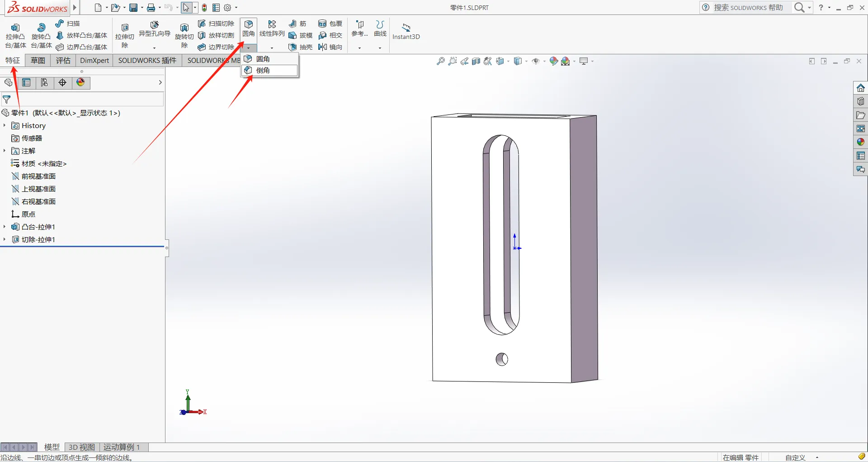Click the 运动算例 1 motion study tab

(x=122, y=447)
